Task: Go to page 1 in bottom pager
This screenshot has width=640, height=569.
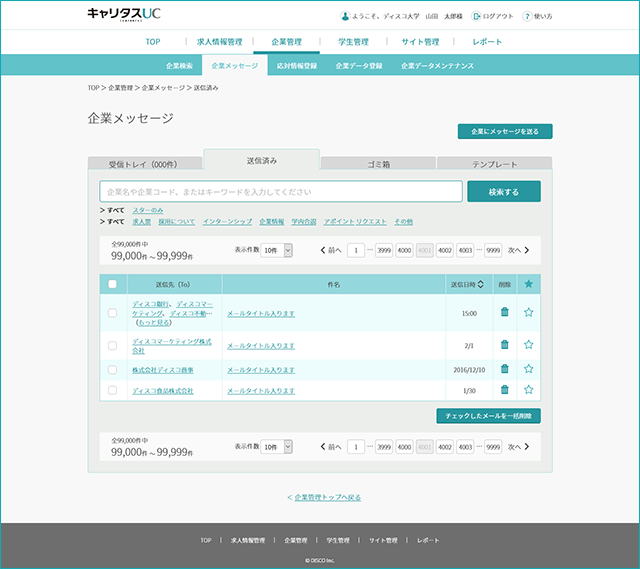Action: [356, 447]
